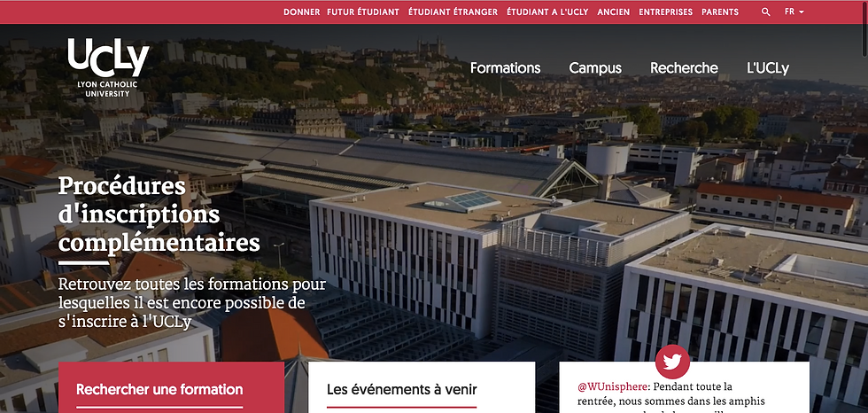This screenshot has height=413, width=868.
Task: Open the Recherche main menu
Action: (x=684, y=68)
